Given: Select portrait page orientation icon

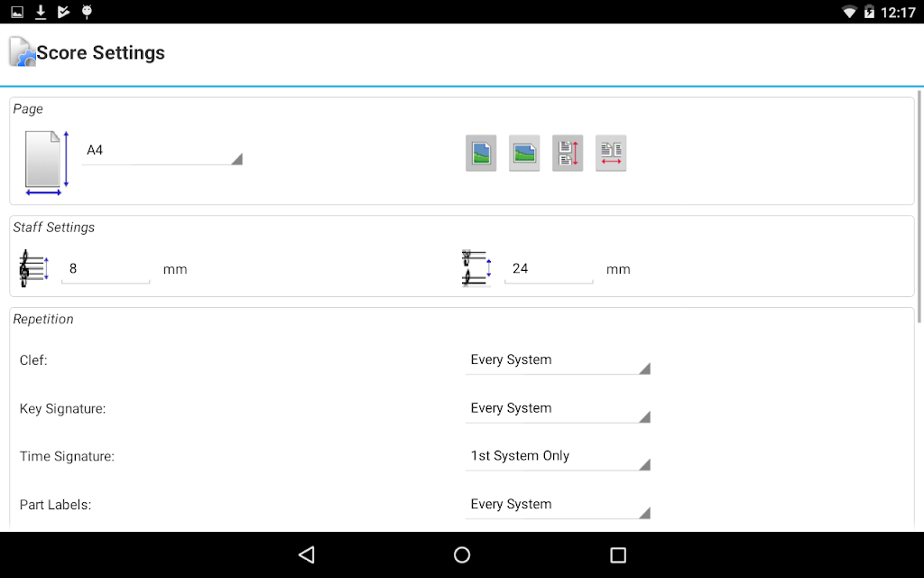Looking at the screenshot, I should [481, 154].
